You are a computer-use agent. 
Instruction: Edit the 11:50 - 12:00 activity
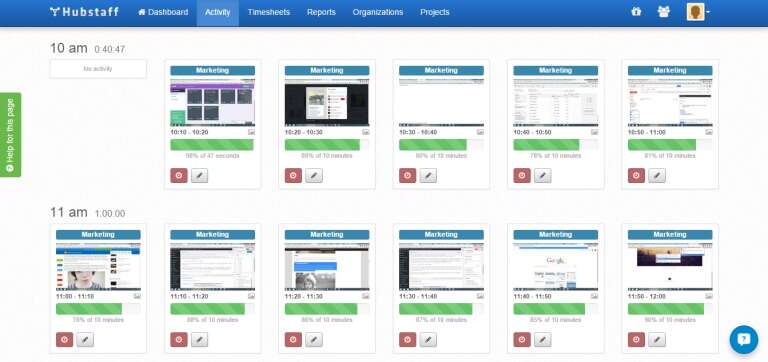[657, 339]
